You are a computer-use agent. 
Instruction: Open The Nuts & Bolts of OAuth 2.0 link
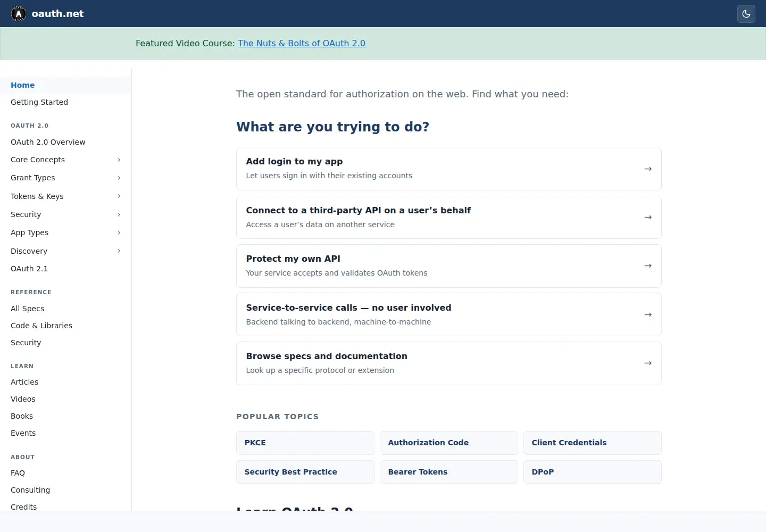pos(302,43)
